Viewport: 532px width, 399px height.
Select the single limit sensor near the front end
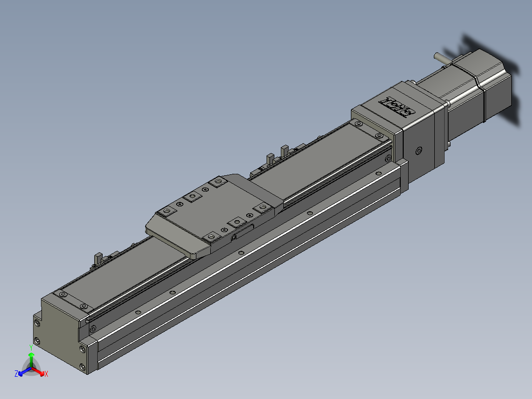click(98, 258)
